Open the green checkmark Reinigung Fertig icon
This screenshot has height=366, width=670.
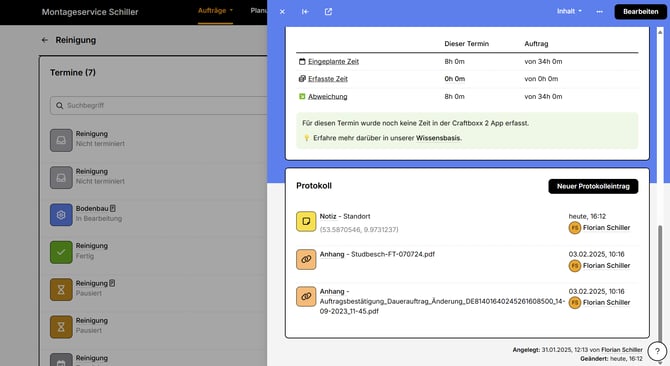click(61, 252)
